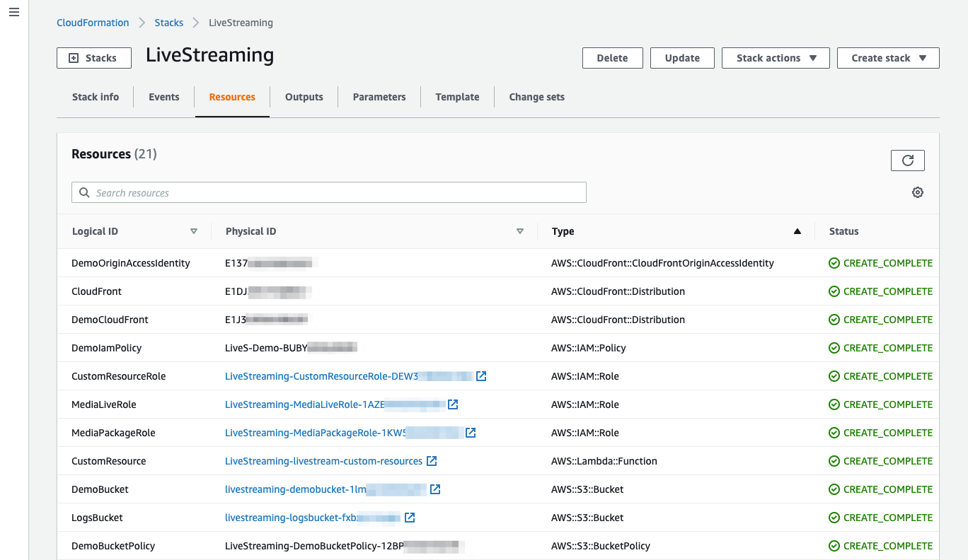This screenshot has width=968, height=560.
Task: Sort by Logical ID column arrow
Action: tap(194, 231)
